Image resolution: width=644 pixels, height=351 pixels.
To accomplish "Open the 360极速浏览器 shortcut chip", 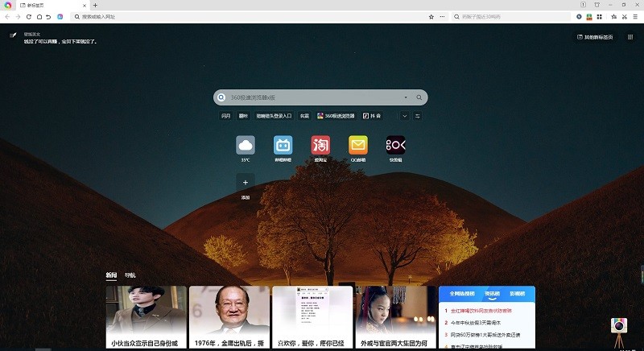I will point(336,116).
